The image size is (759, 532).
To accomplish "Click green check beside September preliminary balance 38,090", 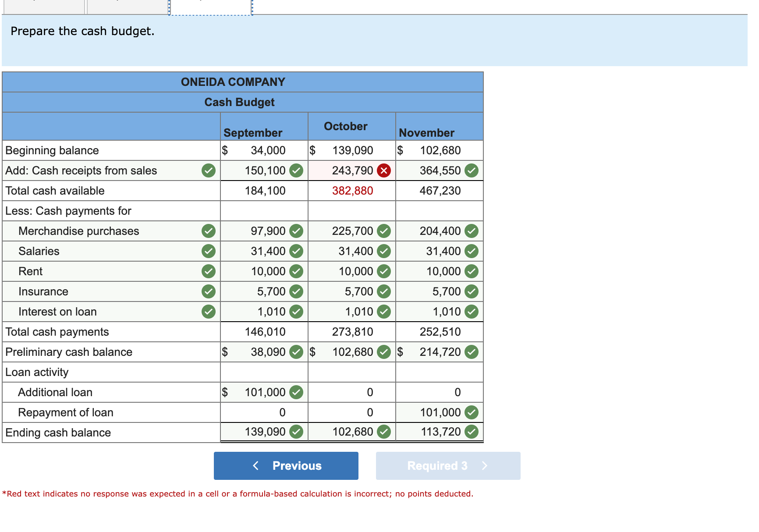I will [x=296, y=352].
